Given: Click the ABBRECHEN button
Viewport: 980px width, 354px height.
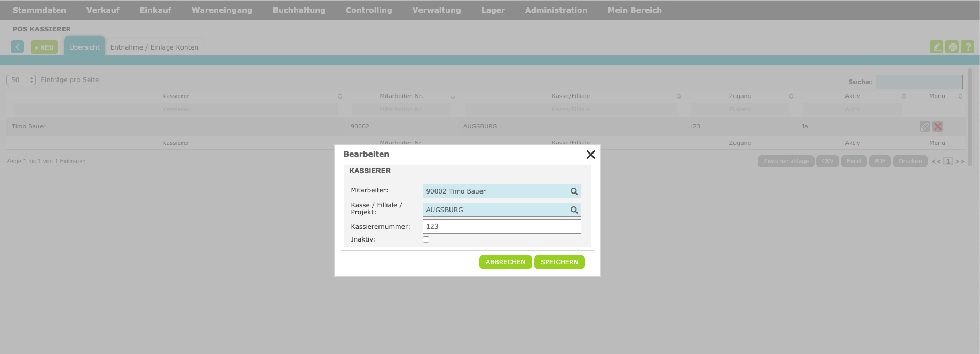Looking at the screenshot, I should tap(505, 262).
